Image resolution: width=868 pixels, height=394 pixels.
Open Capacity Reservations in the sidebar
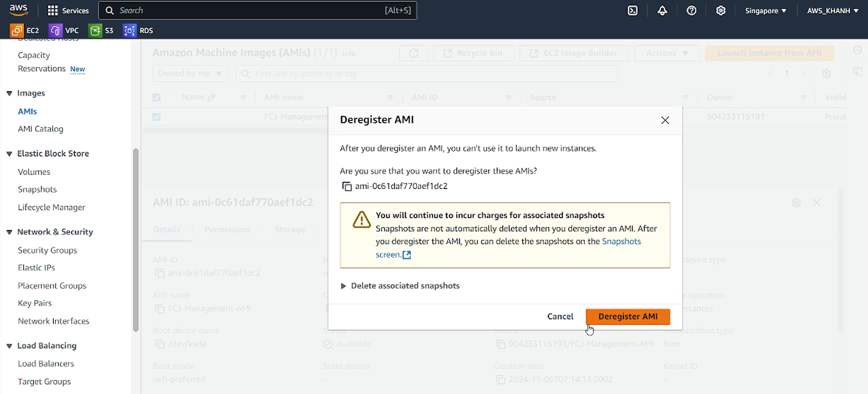tap(42, 62)
